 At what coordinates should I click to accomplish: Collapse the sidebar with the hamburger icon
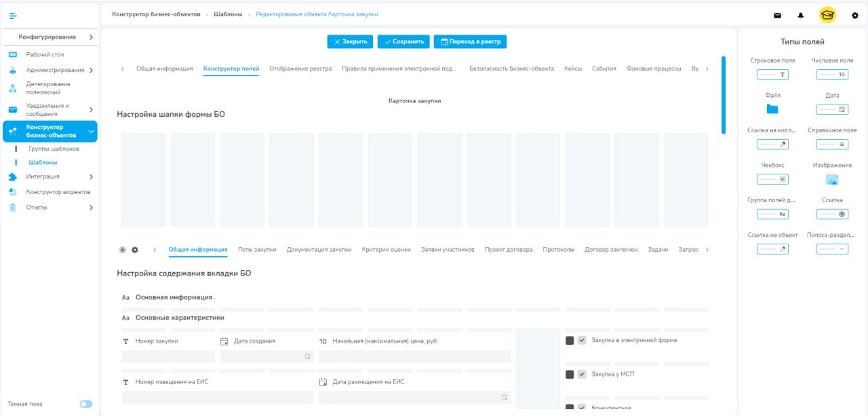pyautogui.click(x=13, y=16)
